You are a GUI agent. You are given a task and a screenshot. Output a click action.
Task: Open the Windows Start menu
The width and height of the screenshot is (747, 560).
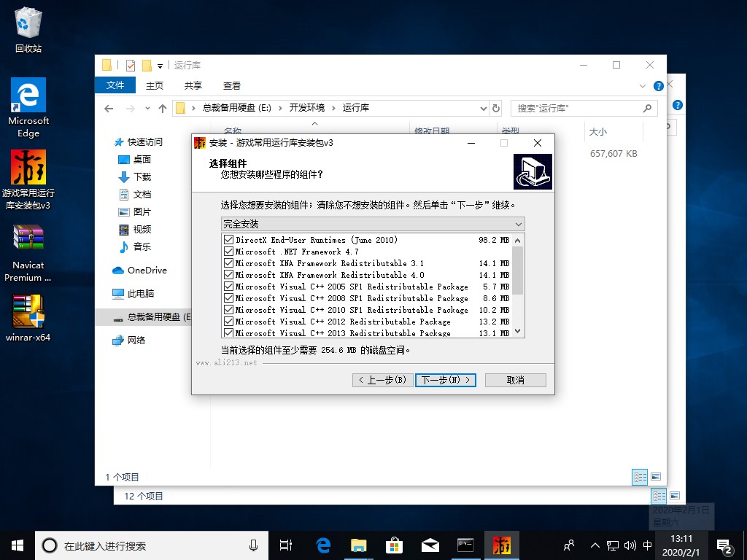coord(18,545)
